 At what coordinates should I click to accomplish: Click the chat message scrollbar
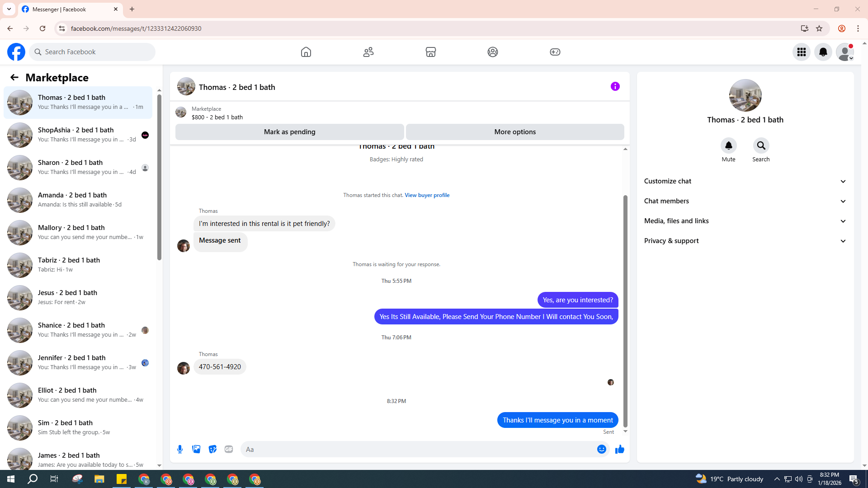coord(625,312)
